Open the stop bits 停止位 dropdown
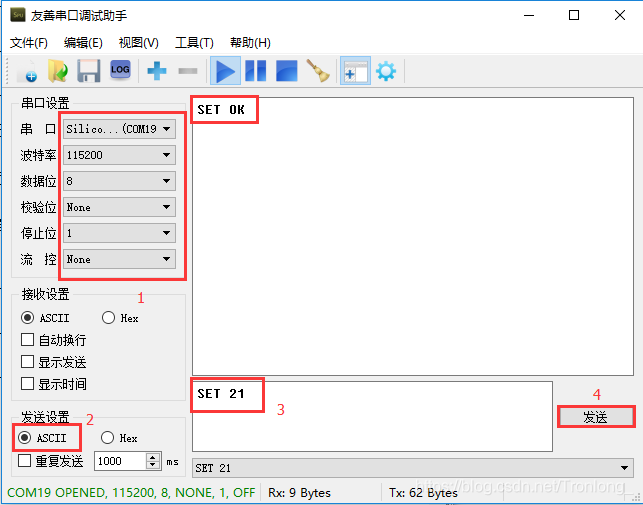This screenshot has width=643, height=505. (119, 233)
